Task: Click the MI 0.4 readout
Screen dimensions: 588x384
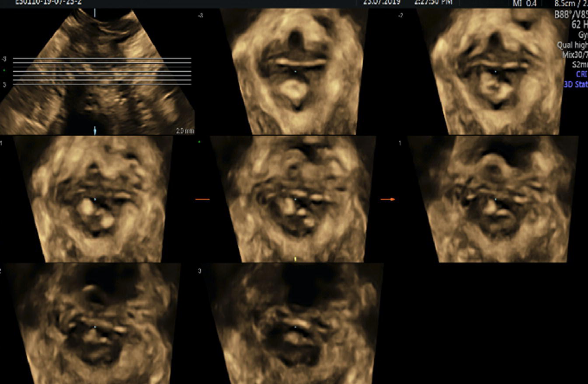Action: [x=524, y=3]
